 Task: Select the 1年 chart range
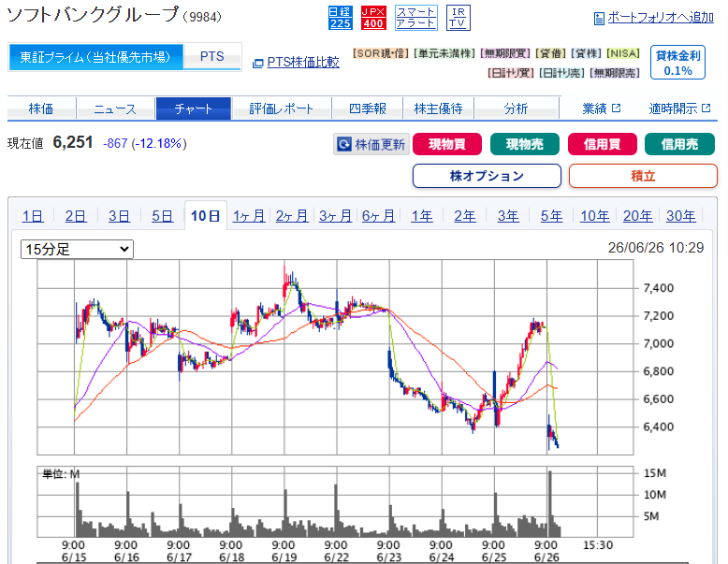[x=422, y=216]
